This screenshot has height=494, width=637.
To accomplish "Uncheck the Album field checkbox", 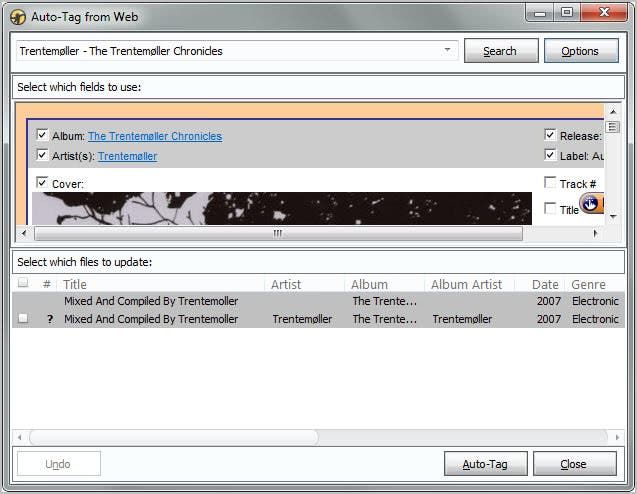I will [42, 134].
